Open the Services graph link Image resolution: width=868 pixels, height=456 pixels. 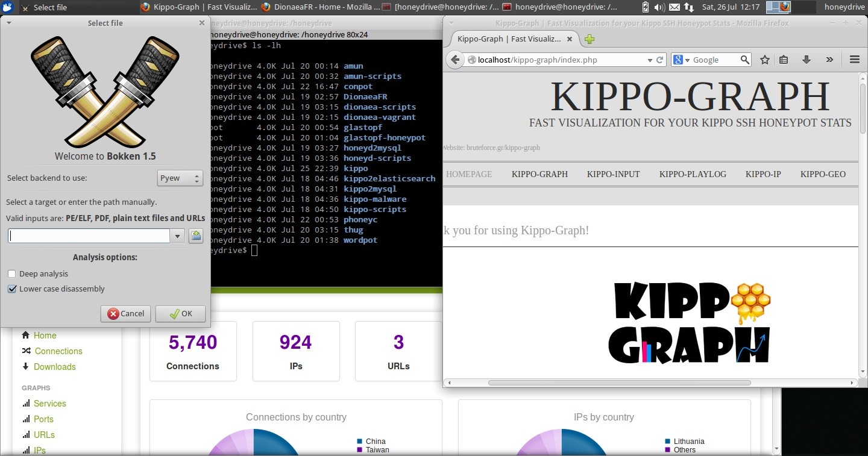(x=50, y=404)
